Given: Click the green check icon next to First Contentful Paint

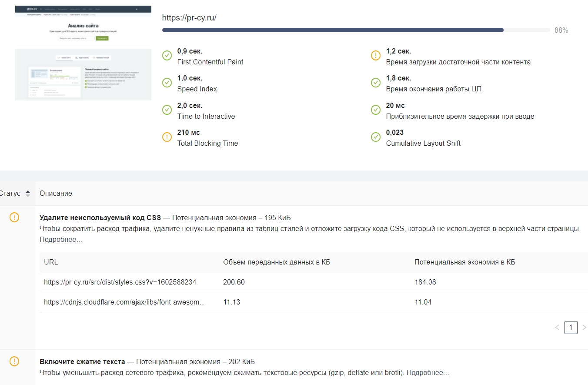Looking at the screenshot, I should pyautogui.click(x=167, y=55).
